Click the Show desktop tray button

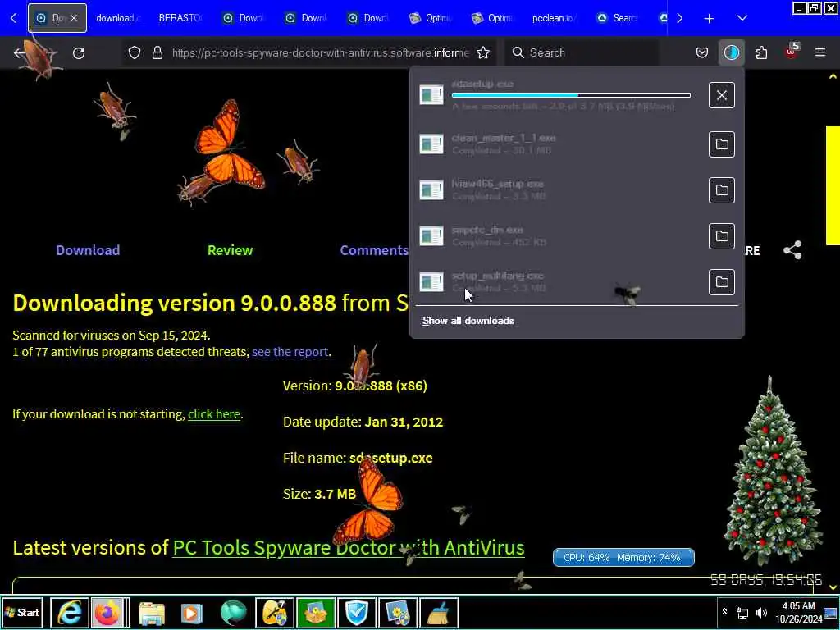click(x=830, y=612)
